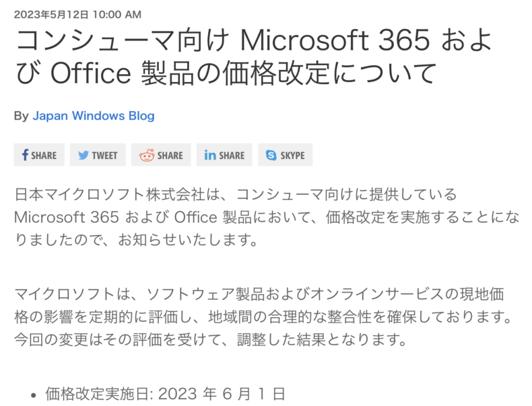Viewport: 532px width, 406px height.
Task: Click the sentence starting with 今回の変更は
Action: 210,339
